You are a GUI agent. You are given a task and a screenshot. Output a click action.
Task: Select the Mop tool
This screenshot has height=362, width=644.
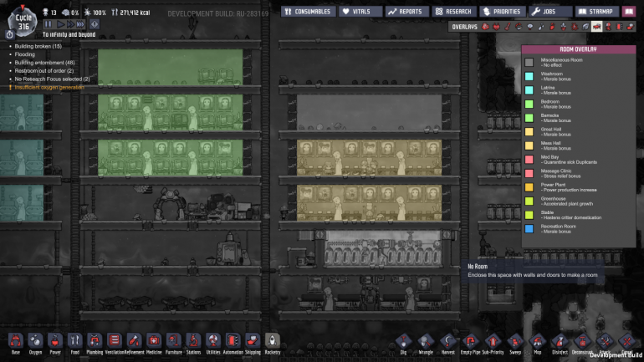(537, 342)
